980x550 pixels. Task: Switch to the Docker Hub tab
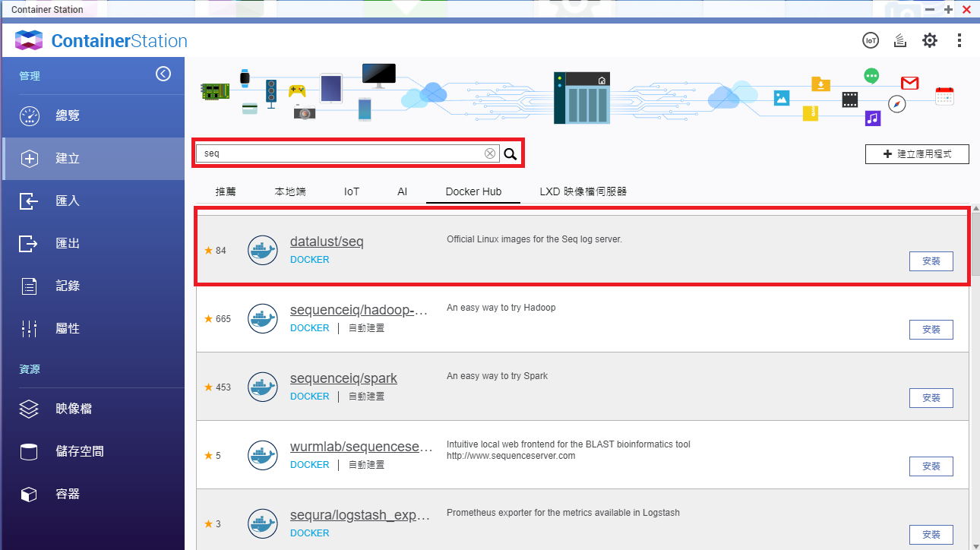pyautogui.click(x=473, y=191)
